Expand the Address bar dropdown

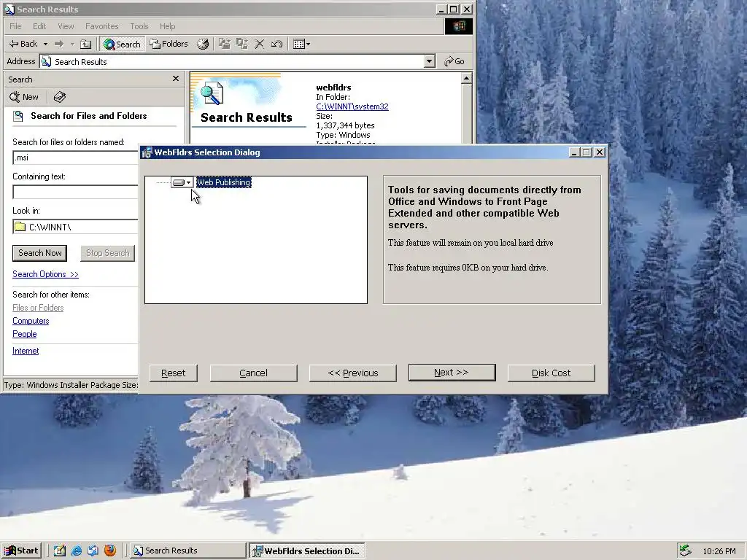(429, 61)
